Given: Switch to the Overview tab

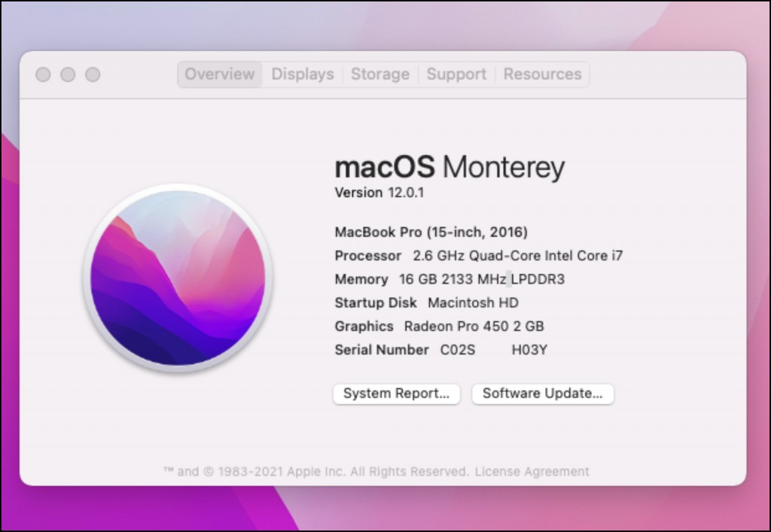Looking at the screenshot, I should pos(219,74).
